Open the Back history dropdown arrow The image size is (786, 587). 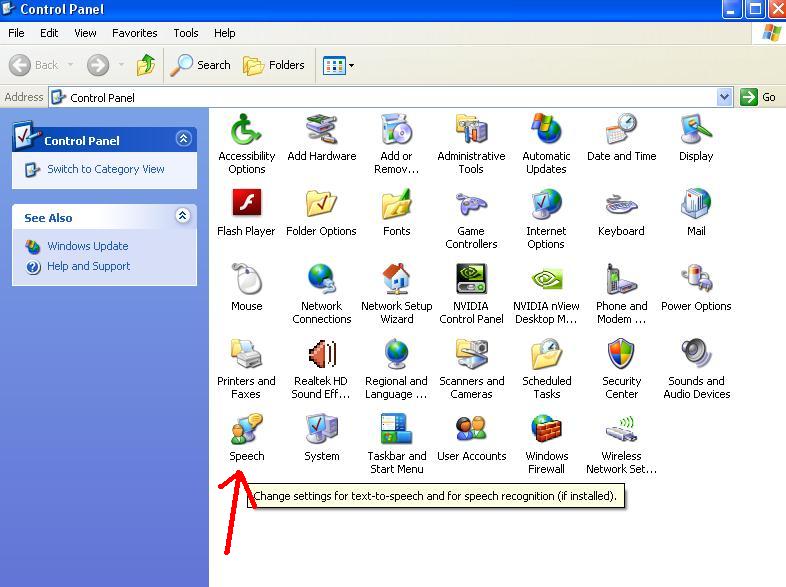click(70, 65)
